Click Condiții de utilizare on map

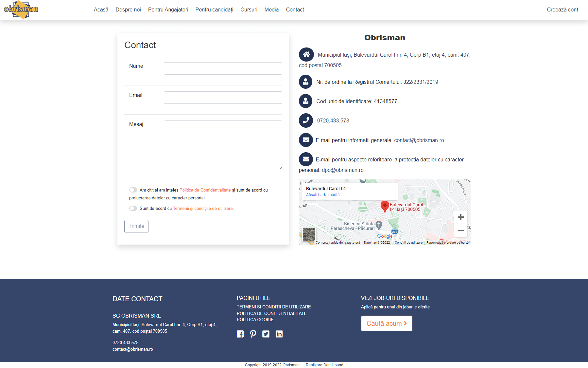tap(408, 243)
